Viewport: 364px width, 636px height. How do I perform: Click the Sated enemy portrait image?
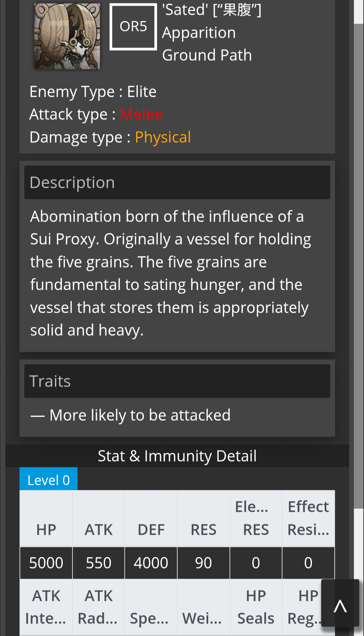[67, 36]
